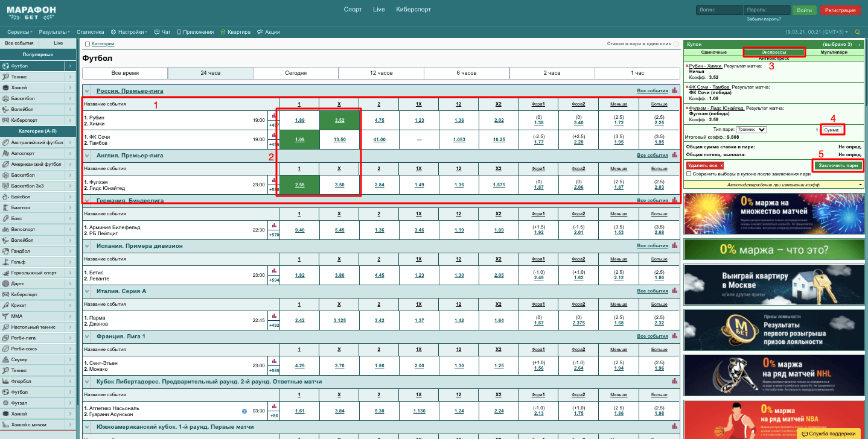Collapse the Купон panel with its arrow
The height and width of the screenshot is (439, 868).
[859, 45]
